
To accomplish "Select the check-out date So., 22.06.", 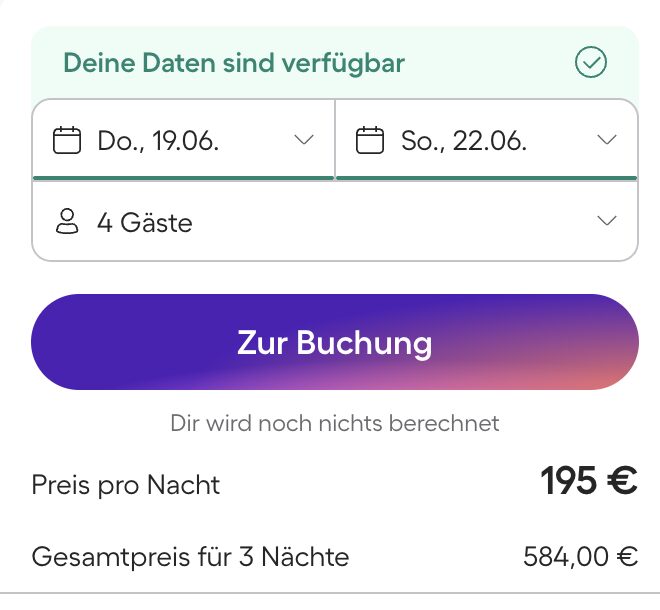I will click(463, 141).
